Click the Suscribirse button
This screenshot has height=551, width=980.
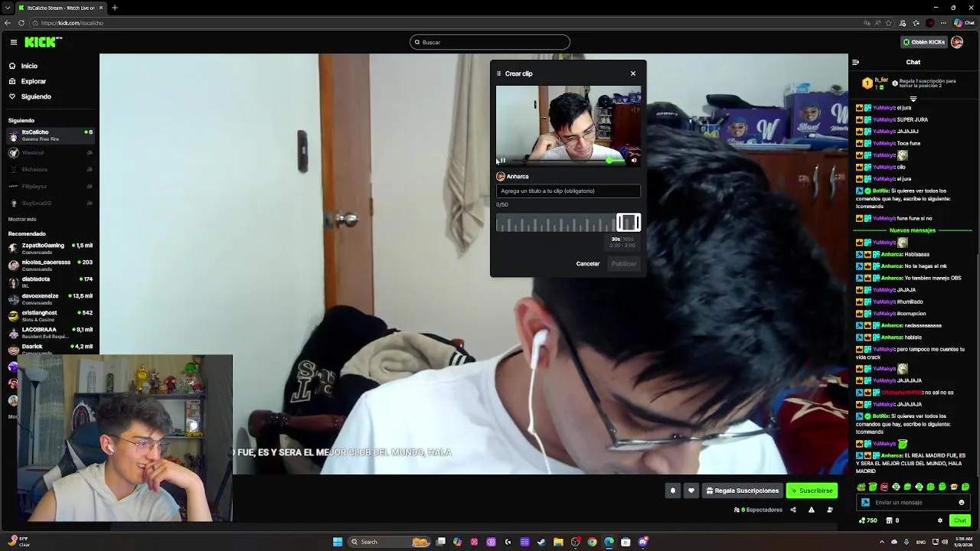point(812,491)
